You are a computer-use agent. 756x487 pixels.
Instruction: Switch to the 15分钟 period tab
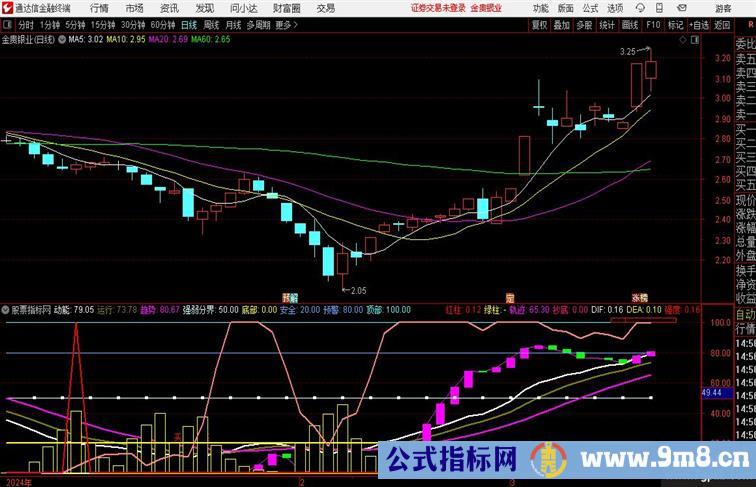pos(103,25)
